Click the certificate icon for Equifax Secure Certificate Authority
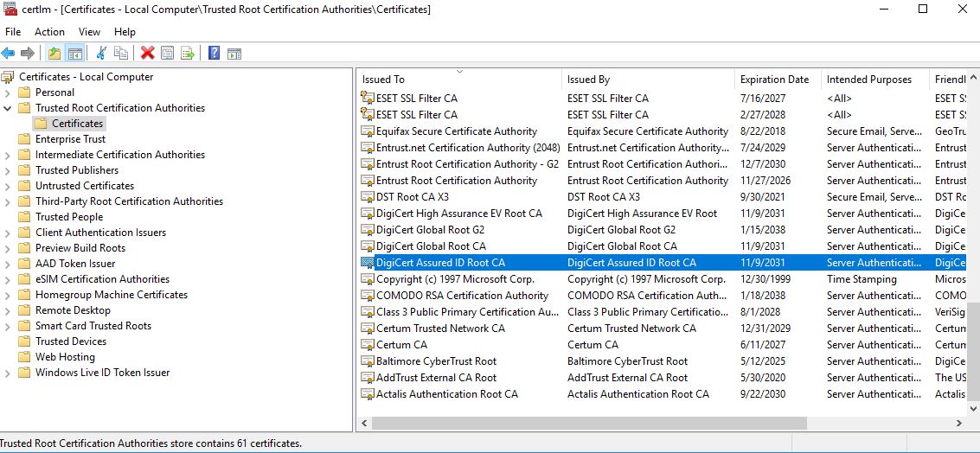 (368, 131)
